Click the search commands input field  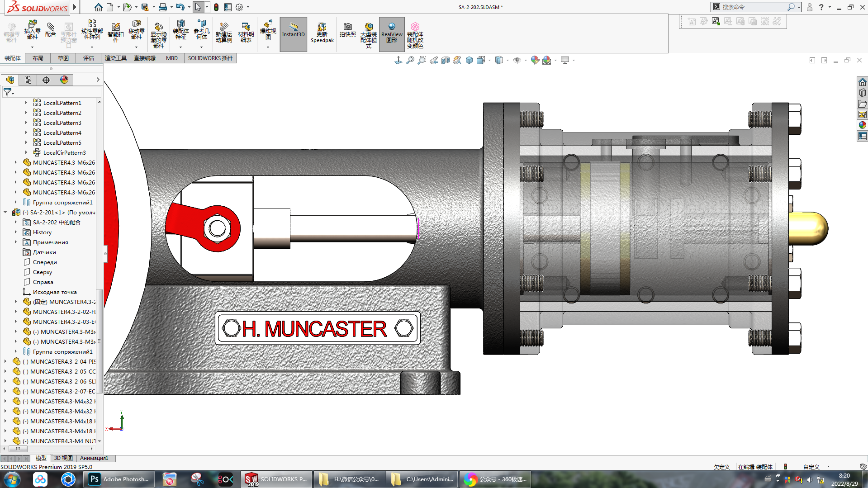[x=753, y=7]
